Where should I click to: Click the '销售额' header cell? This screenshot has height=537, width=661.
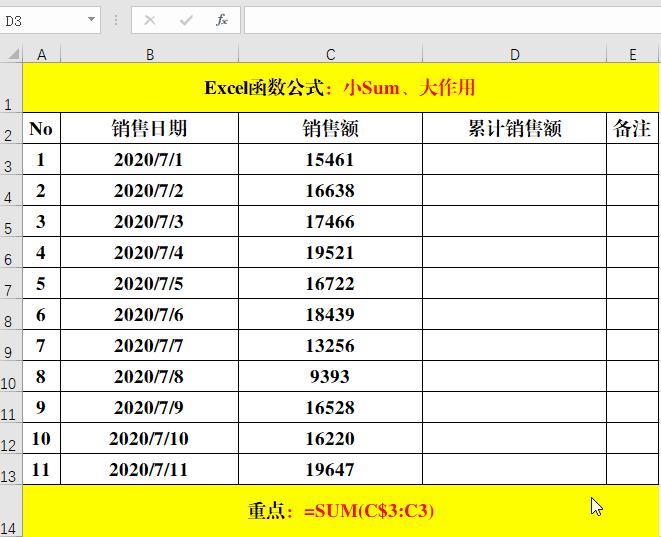[330, 128]
